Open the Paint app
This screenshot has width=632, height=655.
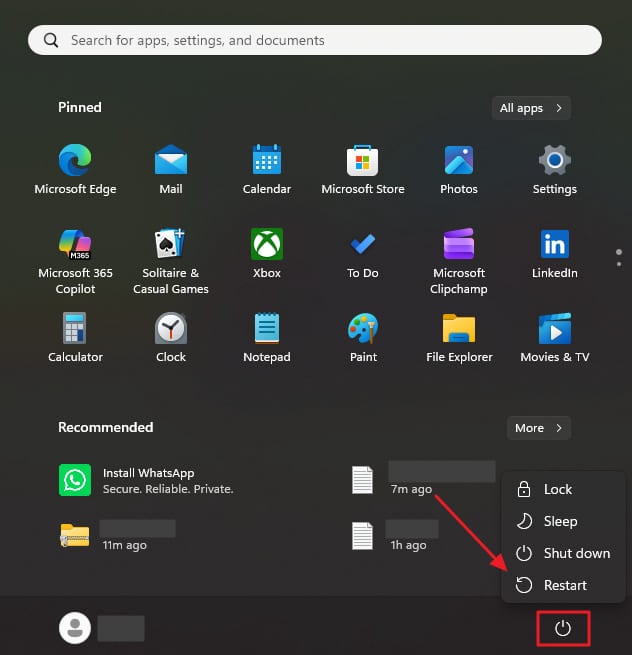point(363,338)
